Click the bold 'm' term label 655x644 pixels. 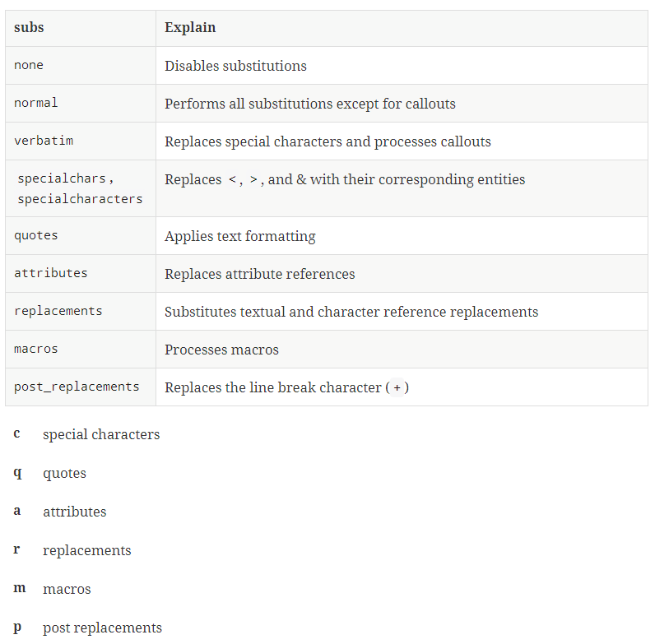20,588
